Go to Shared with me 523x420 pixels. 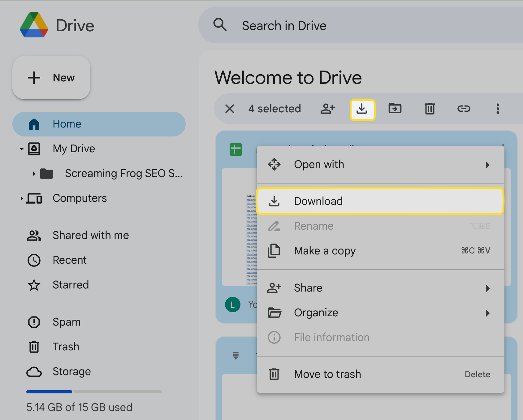pyautogui.click(x=90, y=235)
